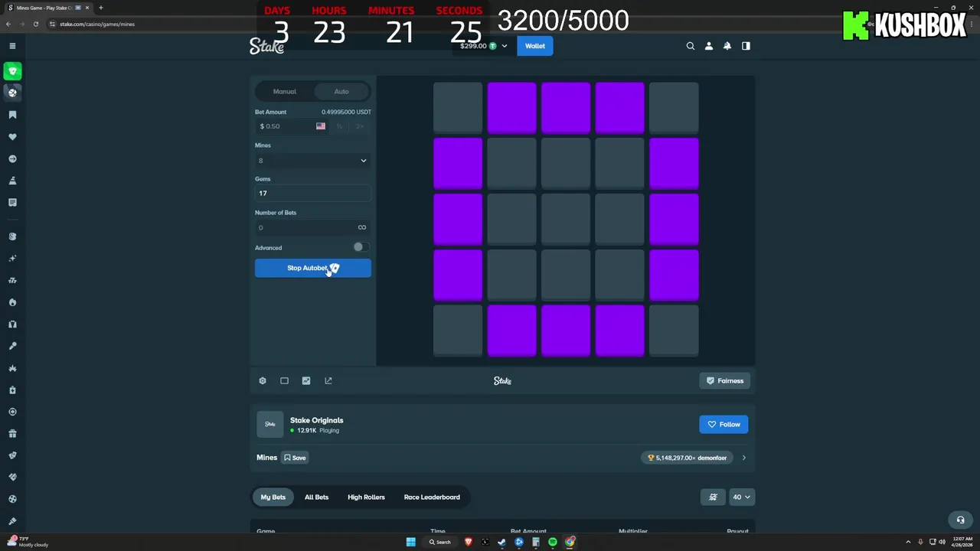Open the 777 slots icon in sidebar
This screenshot has height=551, width=980.
click(12, 281)
